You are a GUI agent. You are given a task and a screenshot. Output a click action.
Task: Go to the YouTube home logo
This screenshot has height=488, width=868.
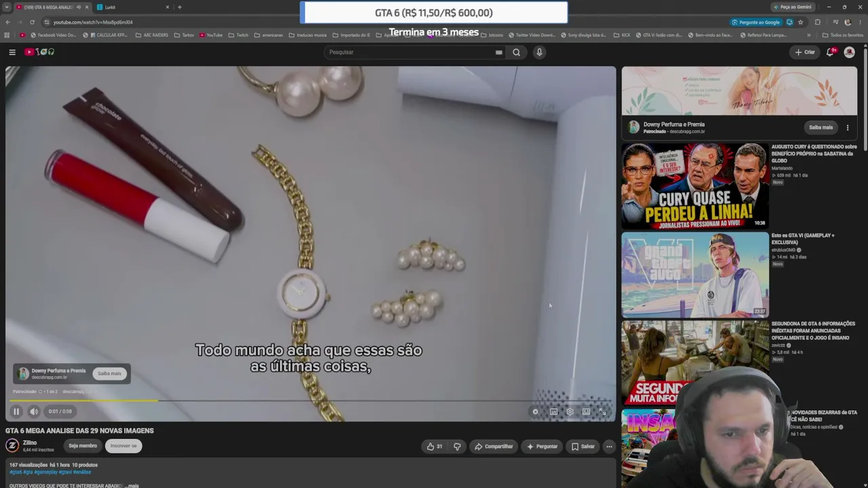[39, 52]
